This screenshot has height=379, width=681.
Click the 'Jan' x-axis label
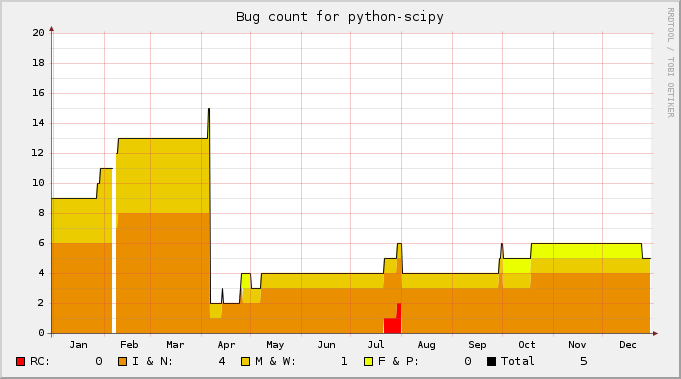point(79,345)
